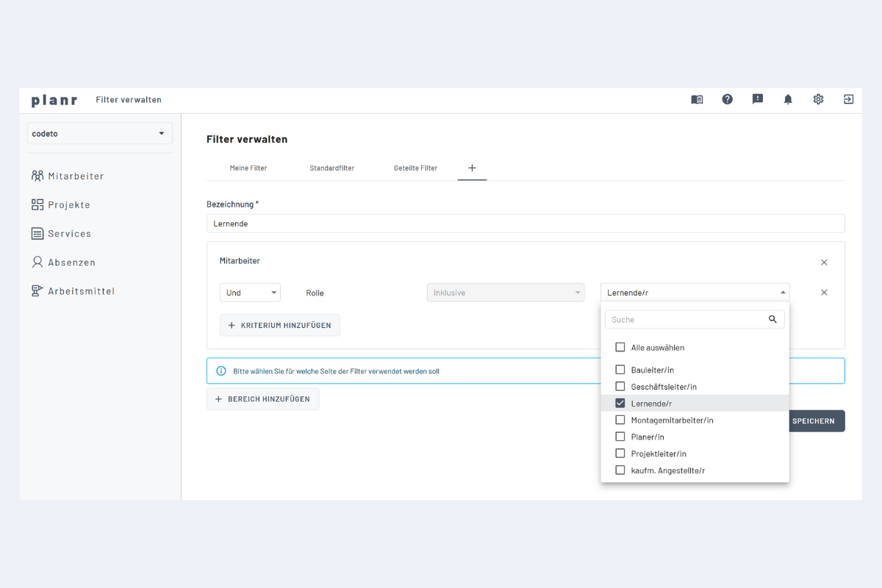The height and width of the screenshot is (588, 882).
Task: Open the feedback icon in the top bar
Action: click(x=758, y=98)
